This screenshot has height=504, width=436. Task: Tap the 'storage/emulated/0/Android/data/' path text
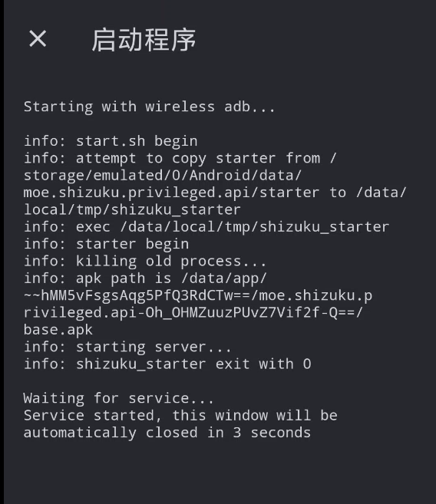163,176
